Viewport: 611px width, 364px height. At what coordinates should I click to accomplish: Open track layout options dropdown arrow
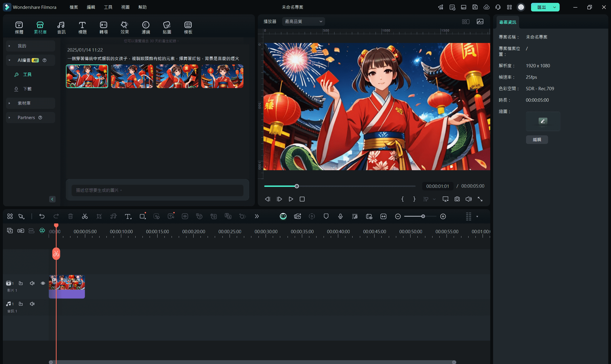pos(477,216)
